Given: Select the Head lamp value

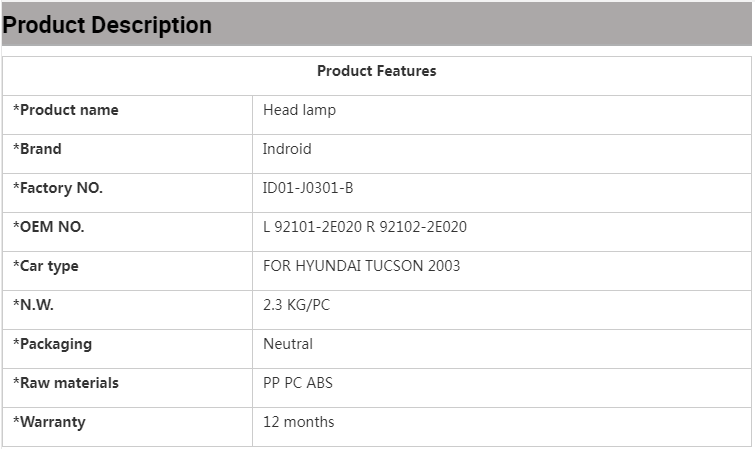Looking at the screenshot, I should [x=299, y=110].
